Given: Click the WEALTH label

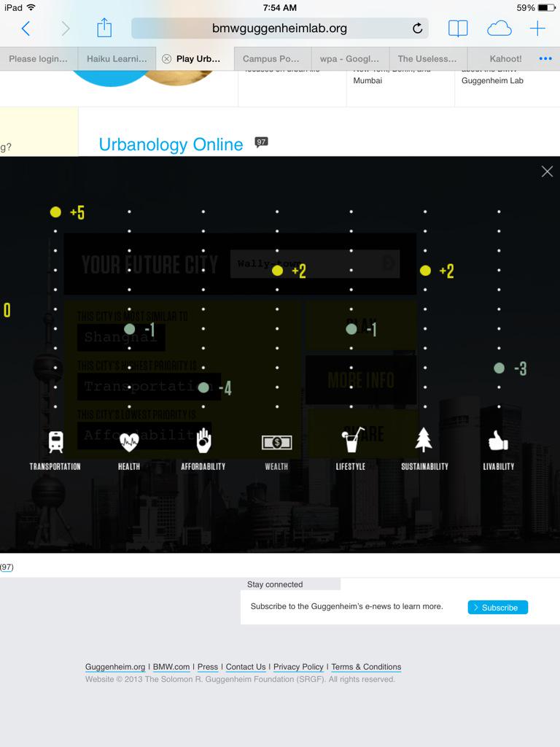Looking at the screenshot, I should [x=276, y=466].
